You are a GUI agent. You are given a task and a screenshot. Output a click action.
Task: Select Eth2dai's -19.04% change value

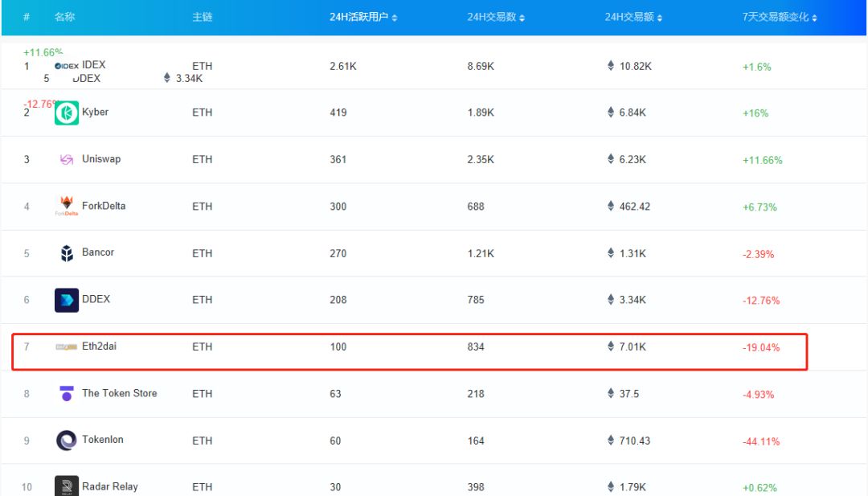[761, 347]
